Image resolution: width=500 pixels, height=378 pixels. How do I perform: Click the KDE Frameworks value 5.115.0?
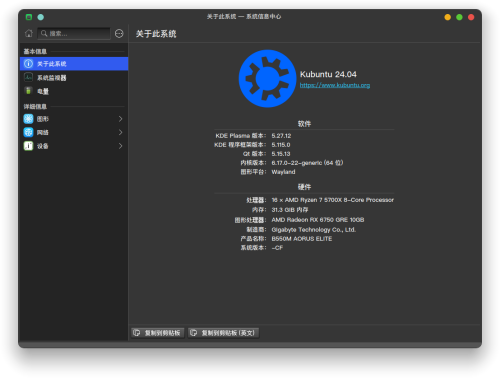click(x=281, y=145)
